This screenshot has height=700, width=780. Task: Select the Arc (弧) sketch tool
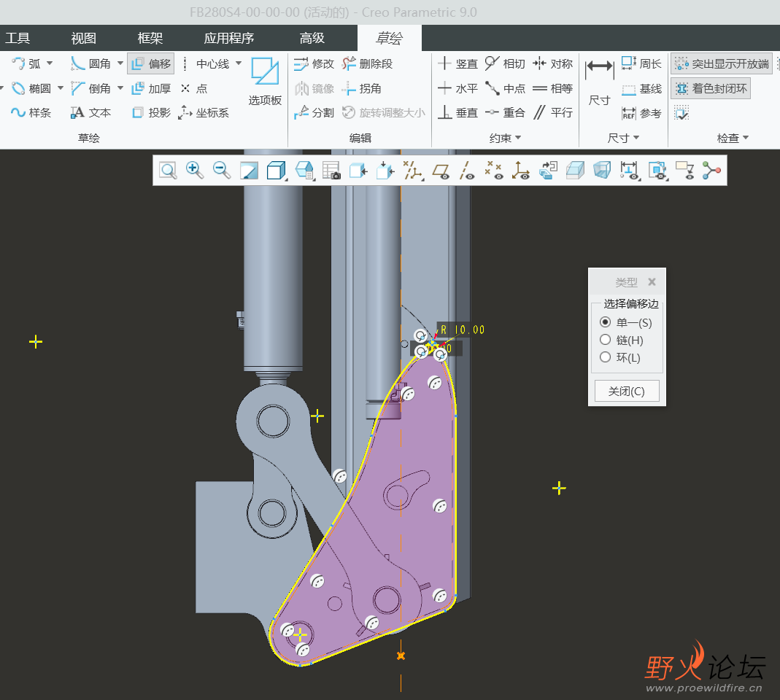tap(26, 63)
